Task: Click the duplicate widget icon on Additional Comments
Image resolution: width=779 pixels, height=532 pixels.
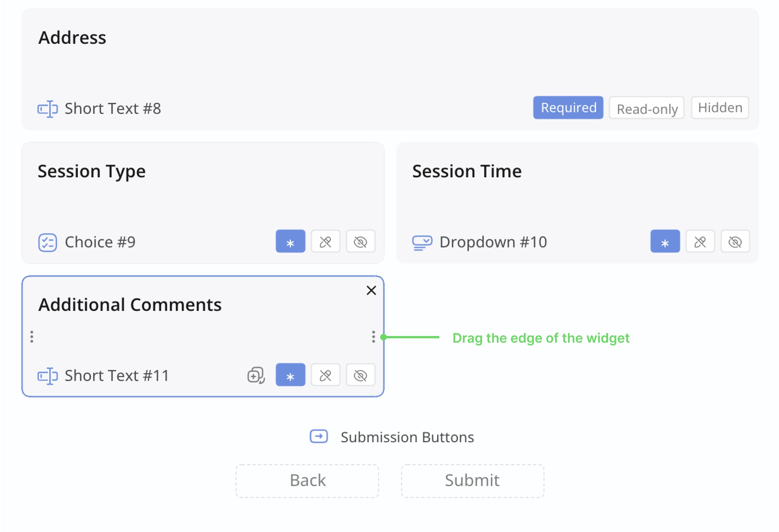Action: (256, 375)
